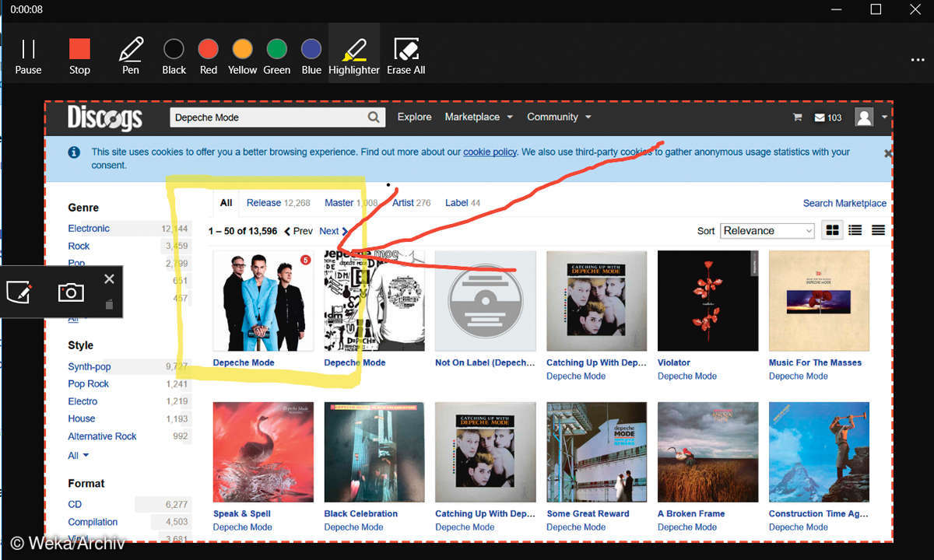Switch to the Artist tab
Image resolution: width=934 pixels, height=560 pixels.
click(411, 203)
